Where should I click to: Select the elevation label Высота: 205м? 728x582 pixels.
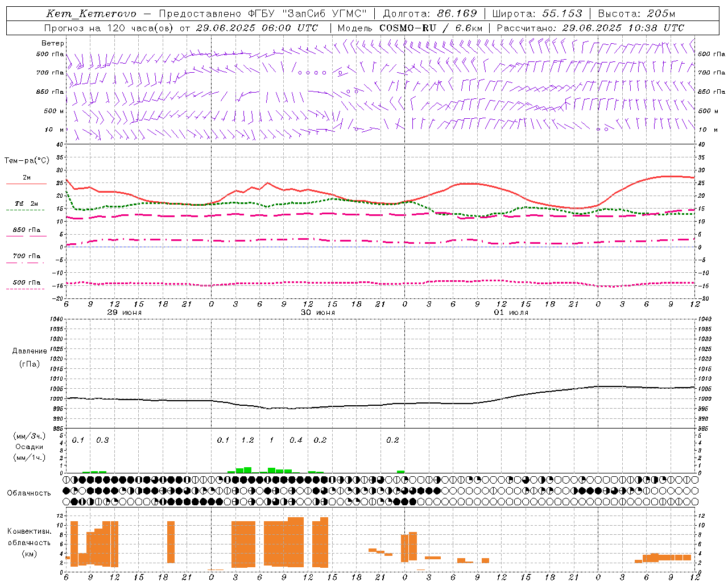coord(636,14)
